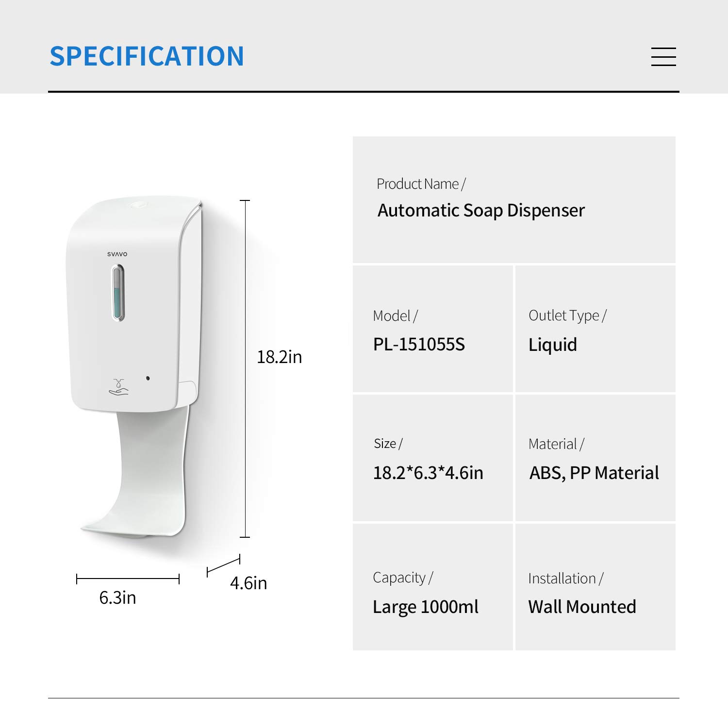
Task: Click the SVAVO logo on the dispenser
Action: (117, 254)
